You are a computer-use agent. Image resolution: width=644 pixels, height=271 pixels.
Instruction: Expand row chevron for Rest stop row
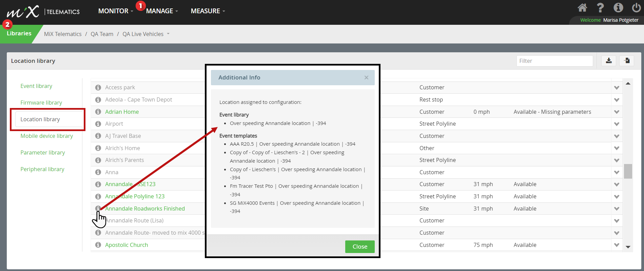pos(617,100)
